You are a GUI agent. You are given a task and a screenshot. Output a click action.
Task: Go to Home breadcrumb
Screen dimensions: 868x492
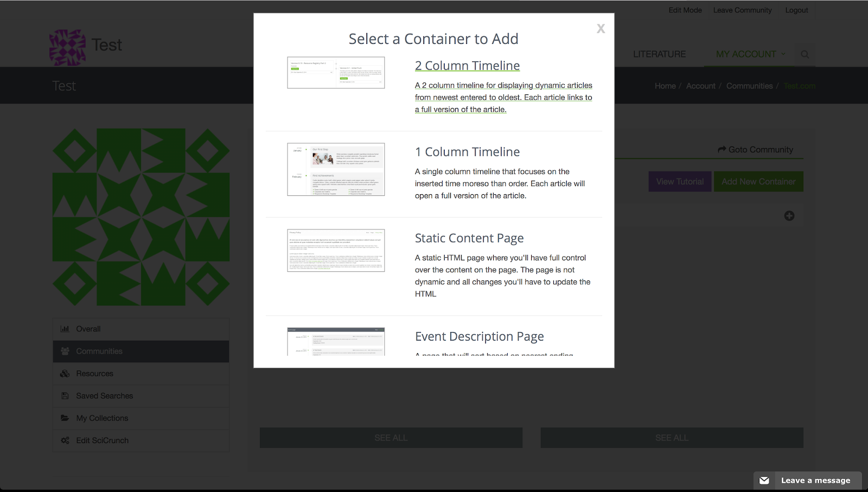665,86
